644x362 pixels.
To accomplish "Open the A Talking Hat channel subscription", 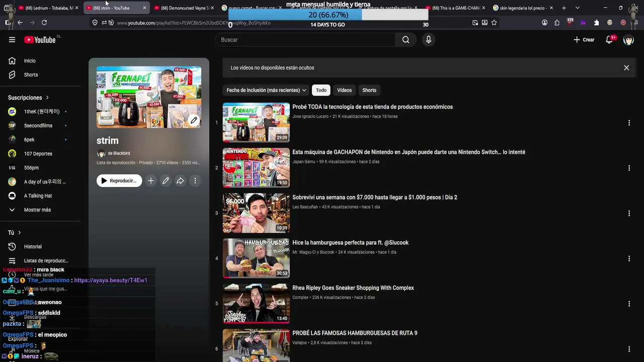I will click(38, 196).
